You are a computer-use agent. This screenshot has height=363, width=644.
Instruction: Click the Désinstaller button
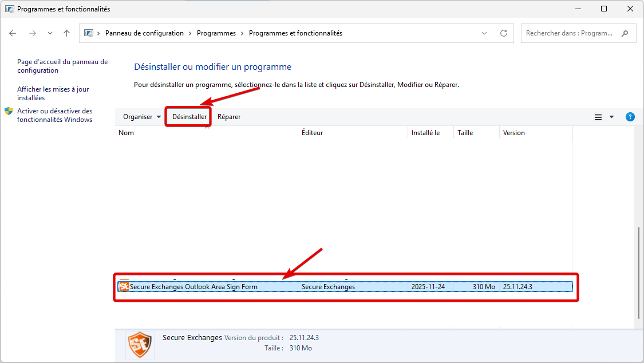(x=189, y=117)
